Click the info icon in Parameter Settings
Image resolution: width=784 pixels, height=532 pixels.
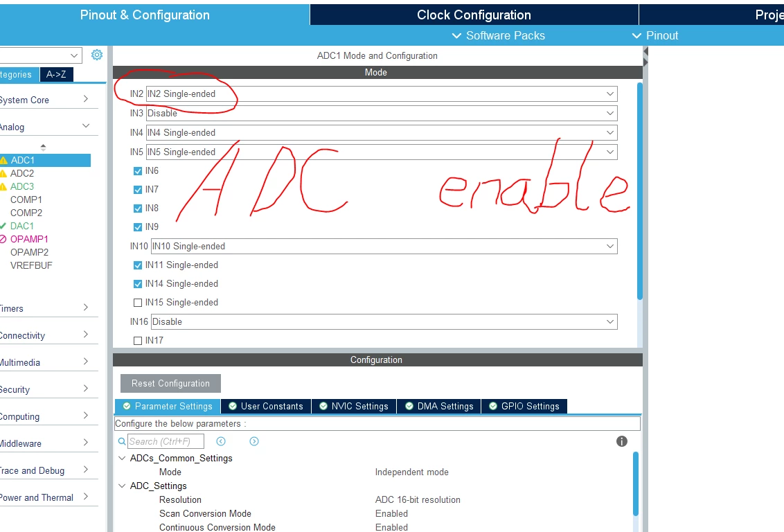pos(621,441)
